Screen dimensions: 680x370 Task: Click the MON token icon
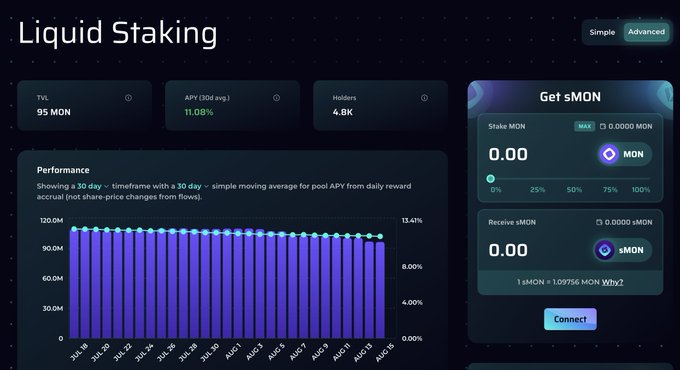tap(609, 154)
